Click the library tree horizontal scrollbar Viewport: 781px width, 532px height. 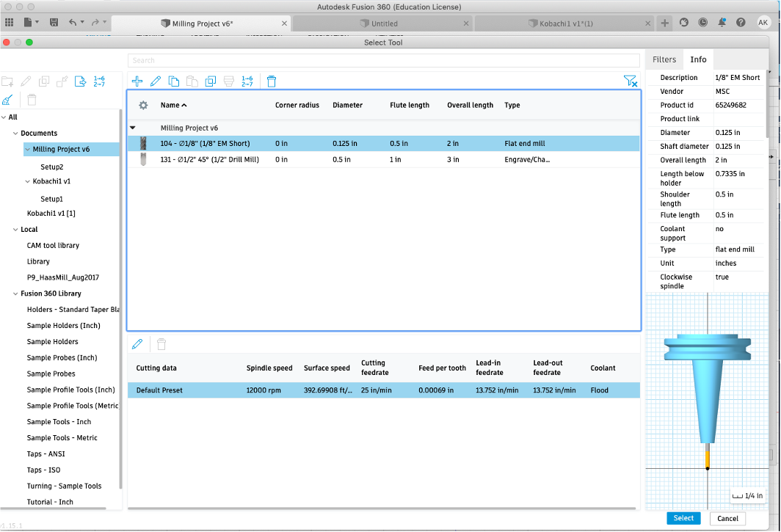point(54,509)
